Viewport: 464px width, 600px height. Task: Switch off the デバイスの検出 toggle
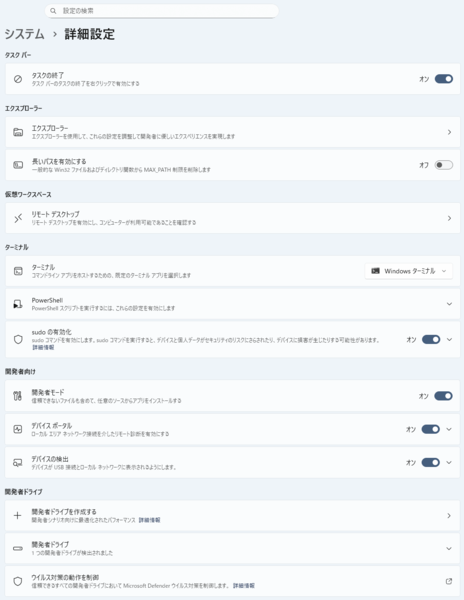click(x=431, y=463)
